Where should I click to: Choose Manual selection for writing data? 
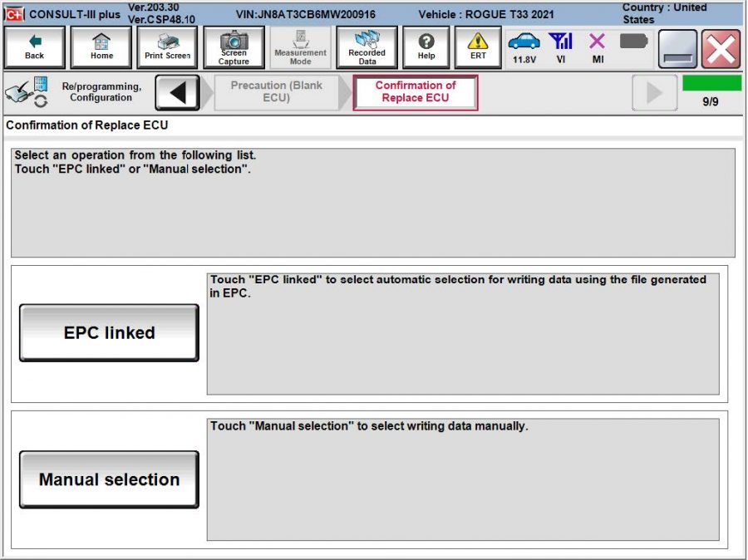[x=108, y=479]
